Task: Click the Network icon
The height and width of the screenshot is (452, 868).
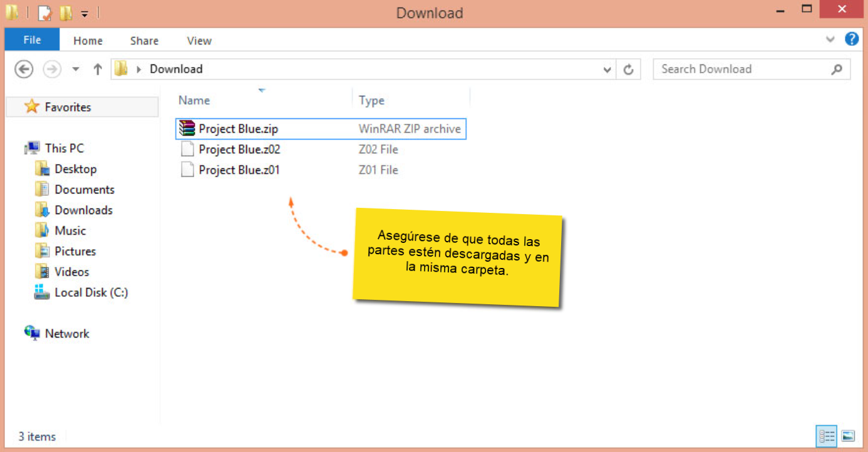Action: click(x=32, y=333)
